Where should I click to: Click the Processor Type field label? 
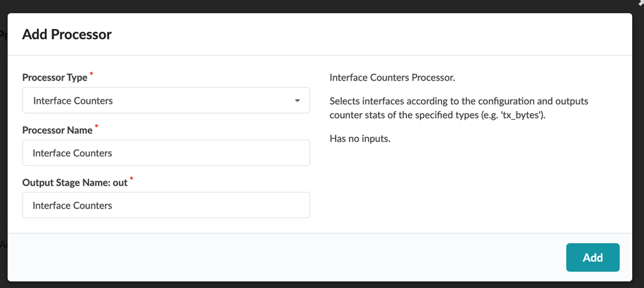point(55,77)
